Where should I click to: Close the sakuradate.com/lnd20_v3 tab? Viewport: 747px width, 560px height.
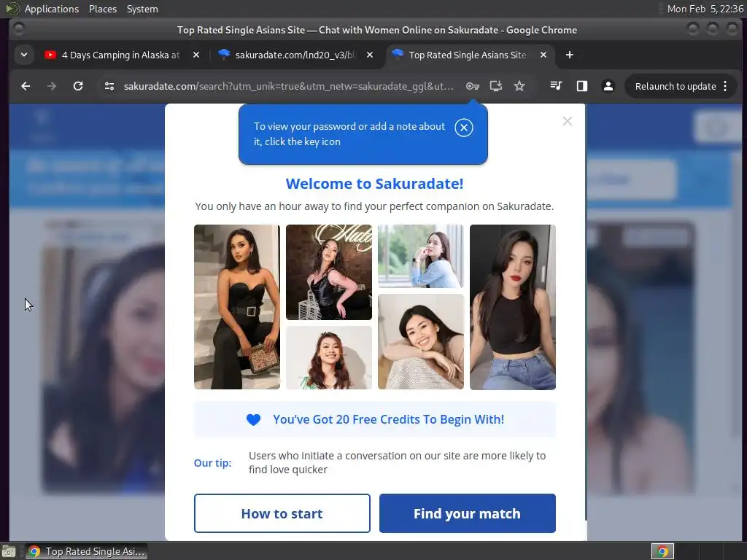coord(370,55)
